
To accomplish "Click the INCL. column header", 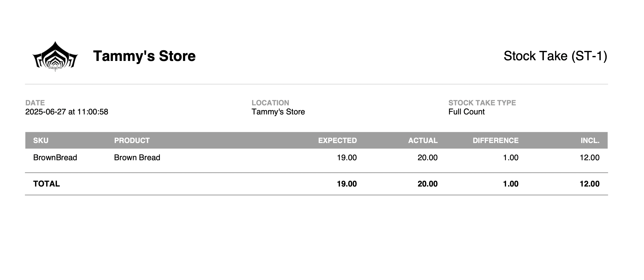I will pyautogui.click(x=590, y=140).
